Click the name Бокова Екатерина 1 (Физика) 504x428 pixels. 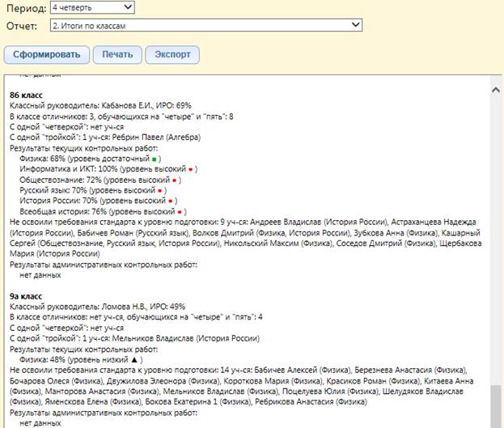coord(197,402)
